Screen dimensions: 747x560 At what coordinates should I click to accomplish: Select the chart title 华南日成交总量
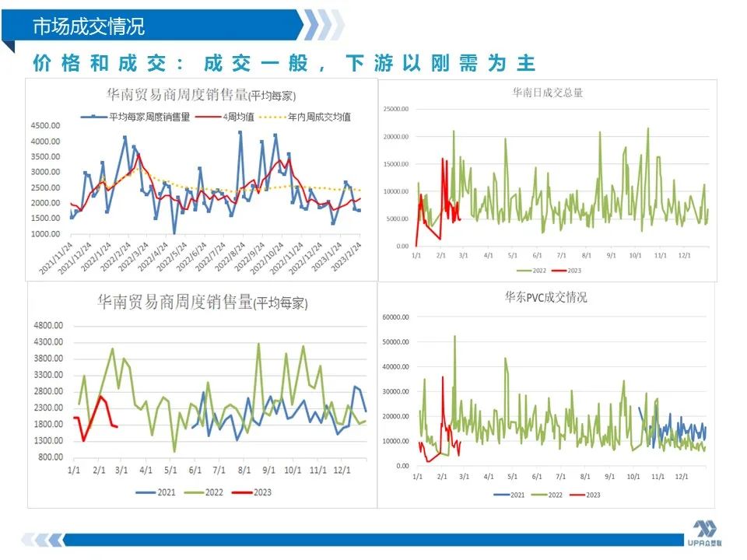pyautogui.click(x=547, y=93)
